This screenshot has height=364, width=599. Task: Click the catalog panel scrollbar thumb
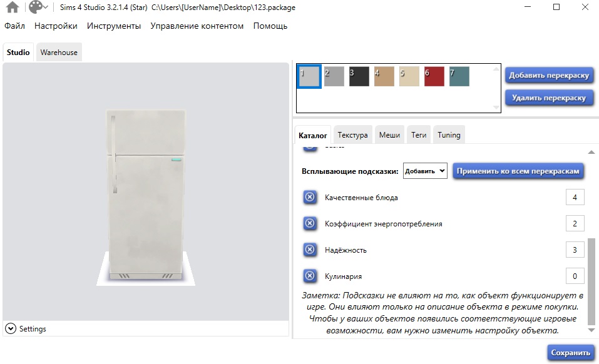pyautogui.click(x=591, y=281)
